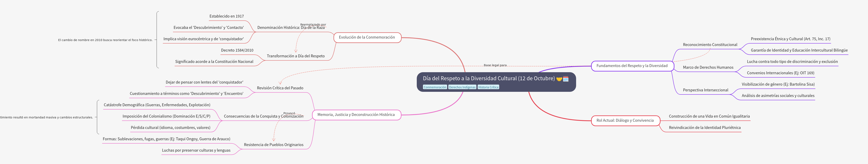
Task: Select the 'Rol Actual: Diálogo y Convivencia' node
Action: 625,120
